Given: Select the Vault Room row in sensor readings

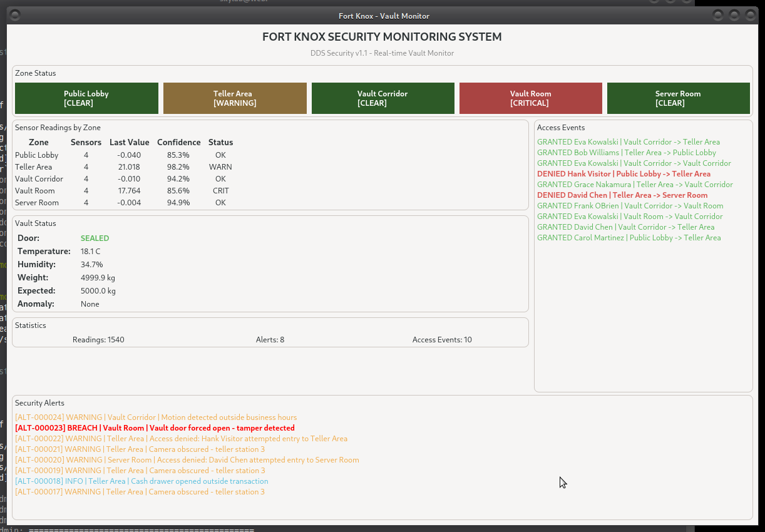Looking at the screenshot, I should tap(125, 190).
